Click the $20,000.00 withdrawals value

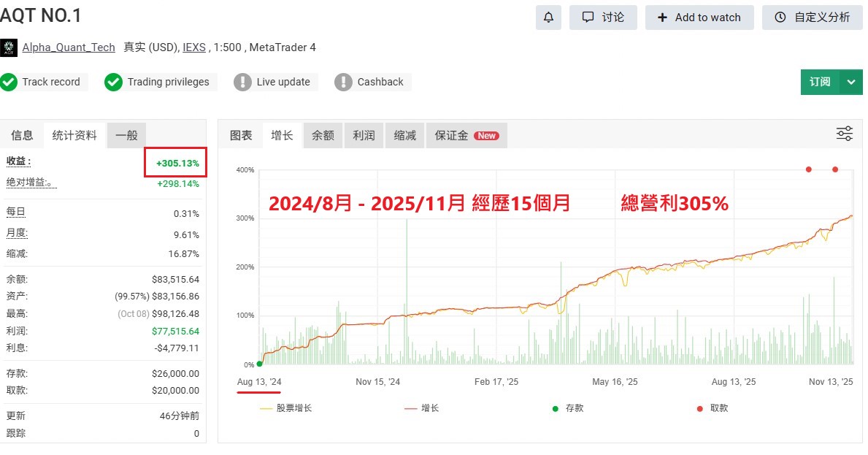(x=175, y=390)
